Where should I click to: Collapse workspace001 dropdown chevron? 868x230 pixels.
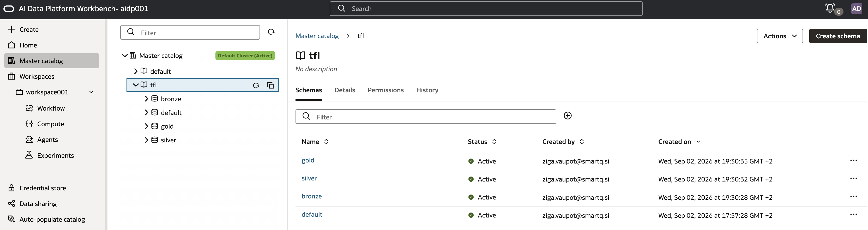pos(91,92)
